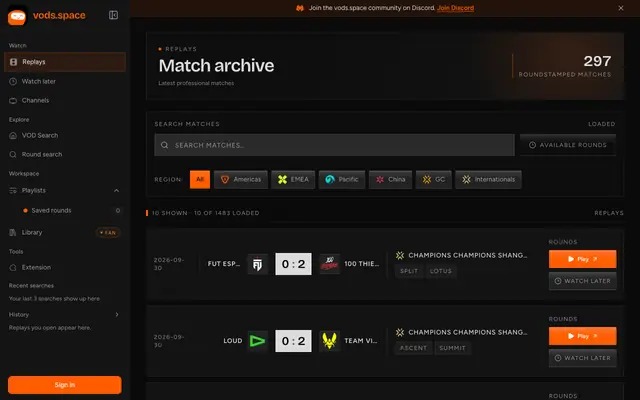Collapse the Playlists section chevron
The image size is (640, 400).
click(x=116, y=191)
